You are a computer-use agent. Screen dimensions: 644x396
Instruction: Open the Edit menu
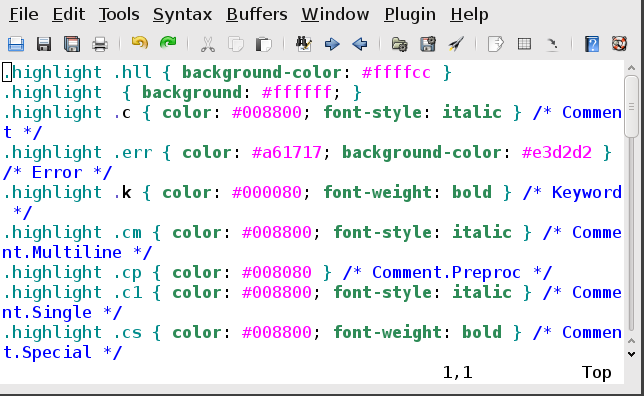click(x=69, y=15)
